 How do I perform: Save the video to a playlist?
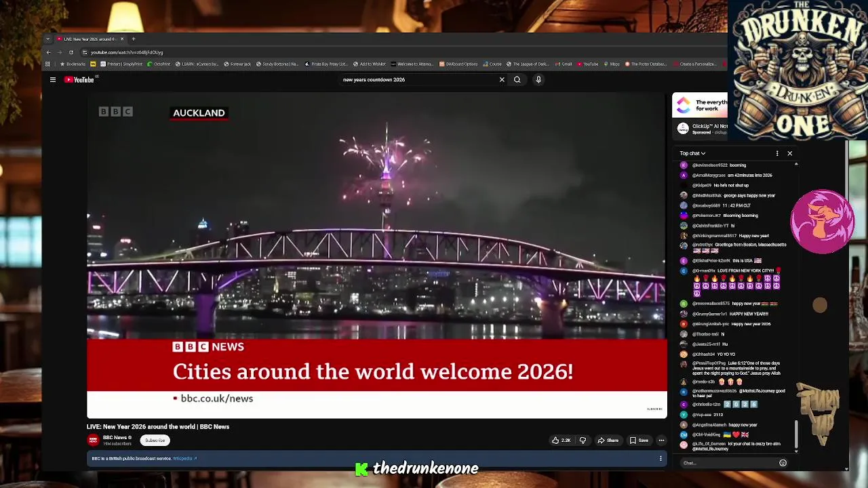click(639, 441)
